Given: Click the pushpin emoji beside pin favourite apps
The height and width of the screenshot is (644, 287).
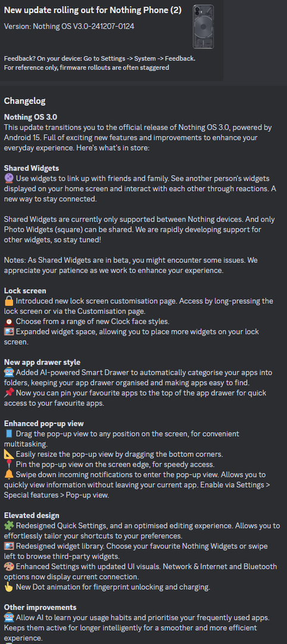Looking at the screenshot, I should 8,393.
